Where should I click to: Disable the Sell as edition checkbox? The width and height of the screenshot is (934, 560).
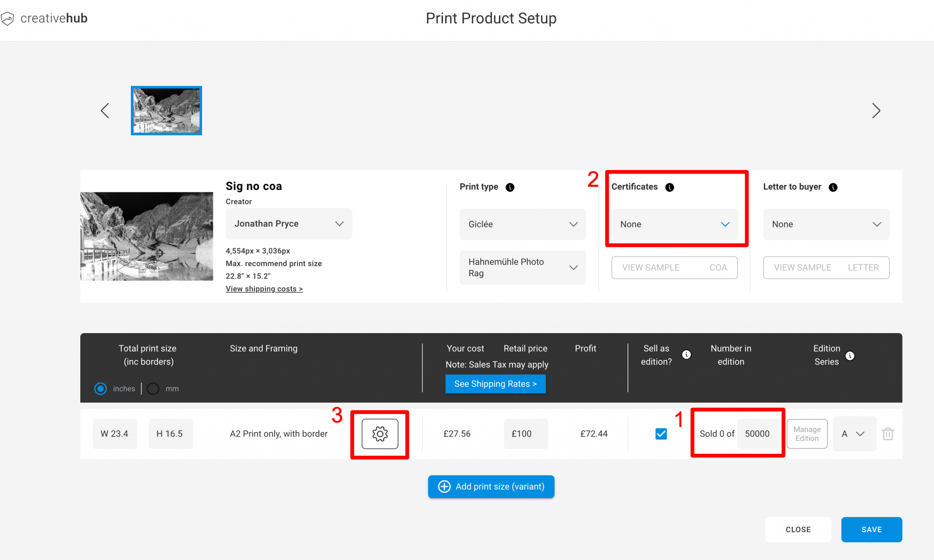[x=661, y=434]
